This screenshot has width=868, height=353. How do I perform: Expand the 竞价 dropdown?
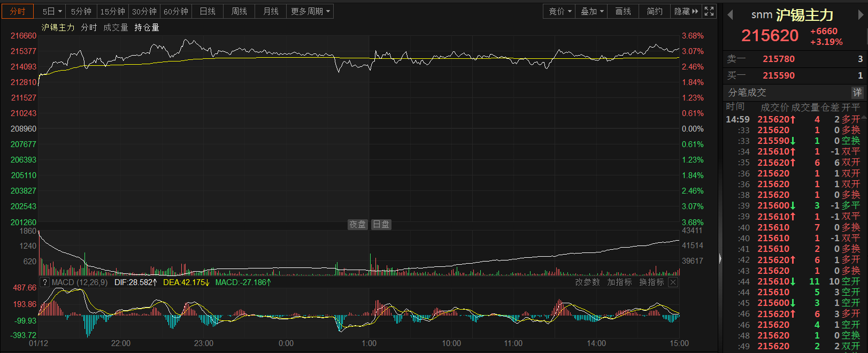click(x=560, y=11)
